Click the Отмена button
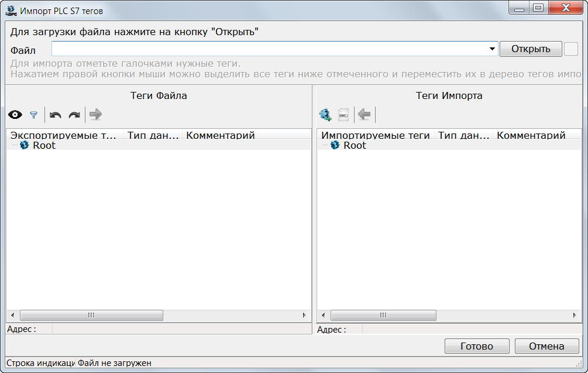Viewport: 588px width, 373px height. click(x=546, y=346)
